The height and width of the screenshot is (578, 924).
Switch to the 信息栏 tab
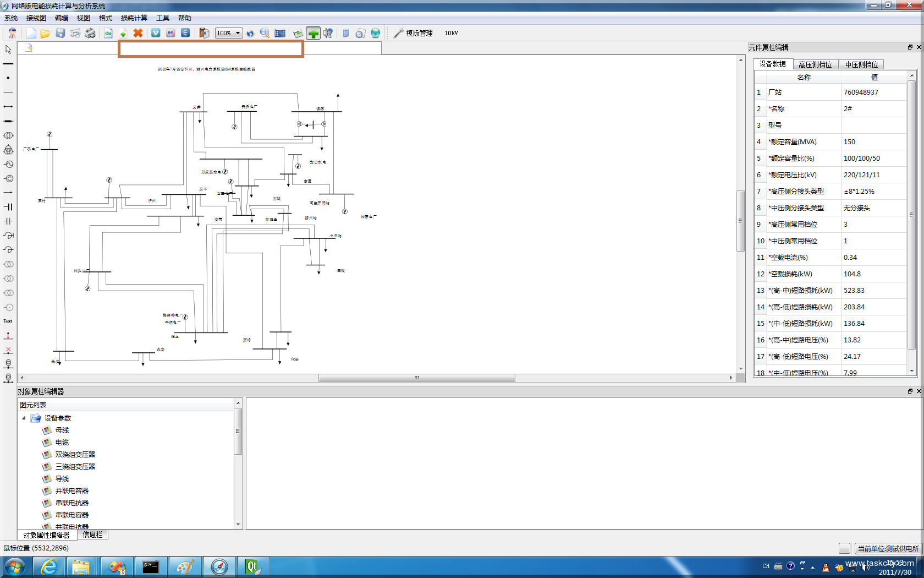pyautogui.click(x=92, y=535)
